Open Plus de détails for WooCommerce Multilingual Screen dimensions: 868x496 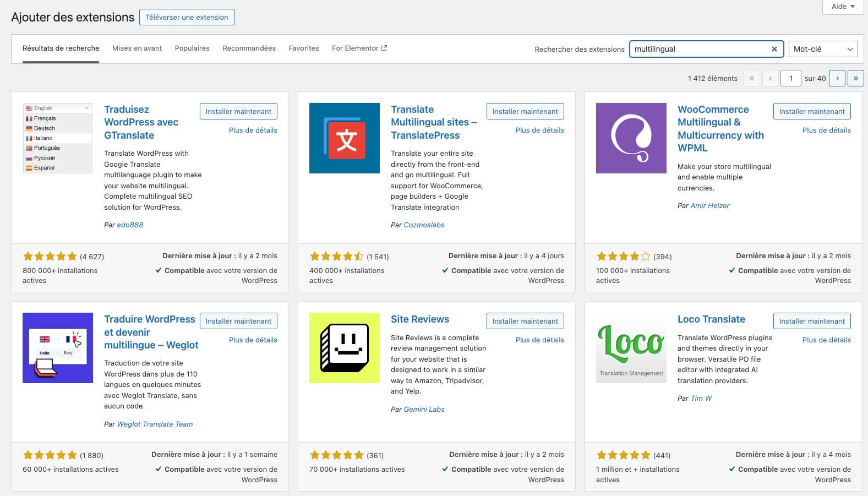[827, 130]
